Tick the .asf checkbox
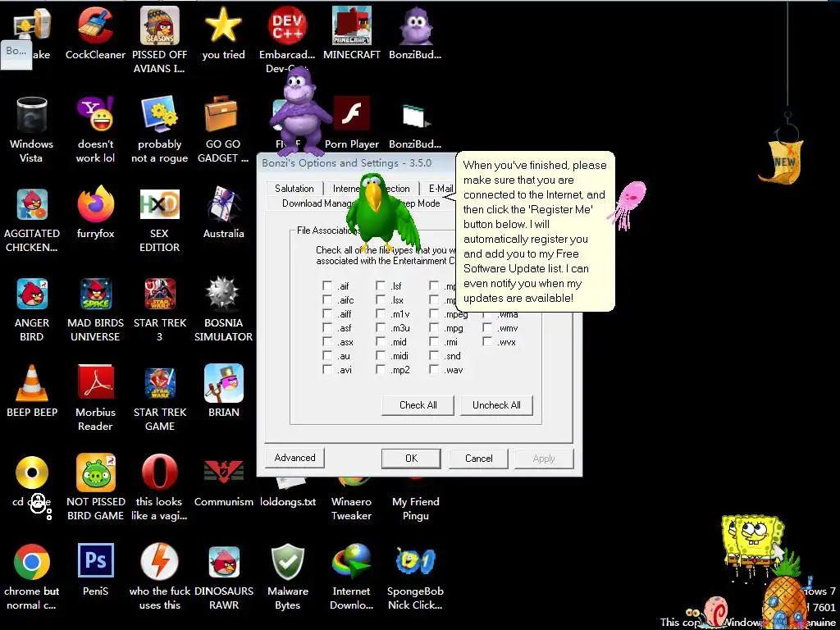The height and width of the screenshot is (630, 840). coord(327,328)
